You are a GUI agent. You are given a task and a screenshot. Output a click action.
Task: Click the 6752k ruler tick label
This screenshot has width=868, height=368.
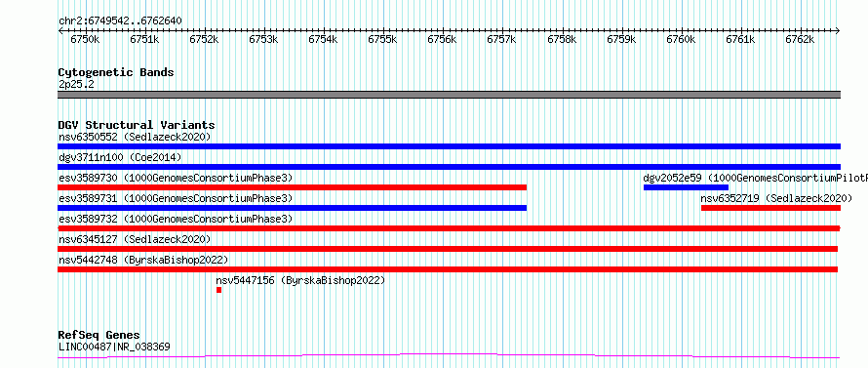pyautogui.click(x=204, y=40)
